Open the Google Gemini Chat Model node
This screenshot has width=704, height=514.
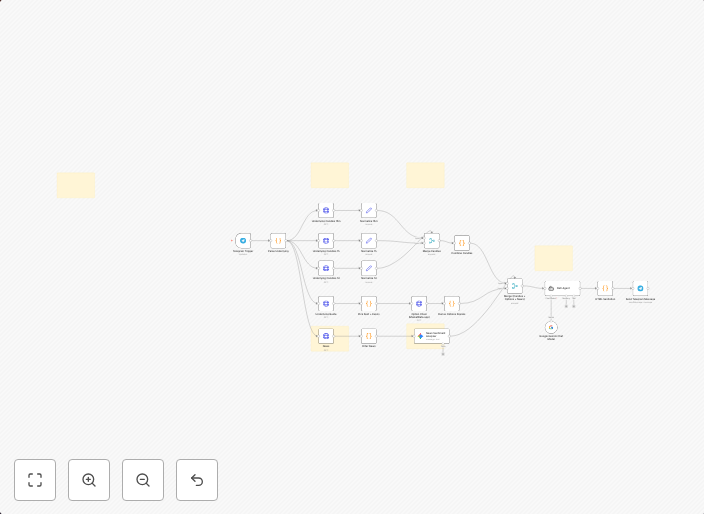[x=551, y=327]
